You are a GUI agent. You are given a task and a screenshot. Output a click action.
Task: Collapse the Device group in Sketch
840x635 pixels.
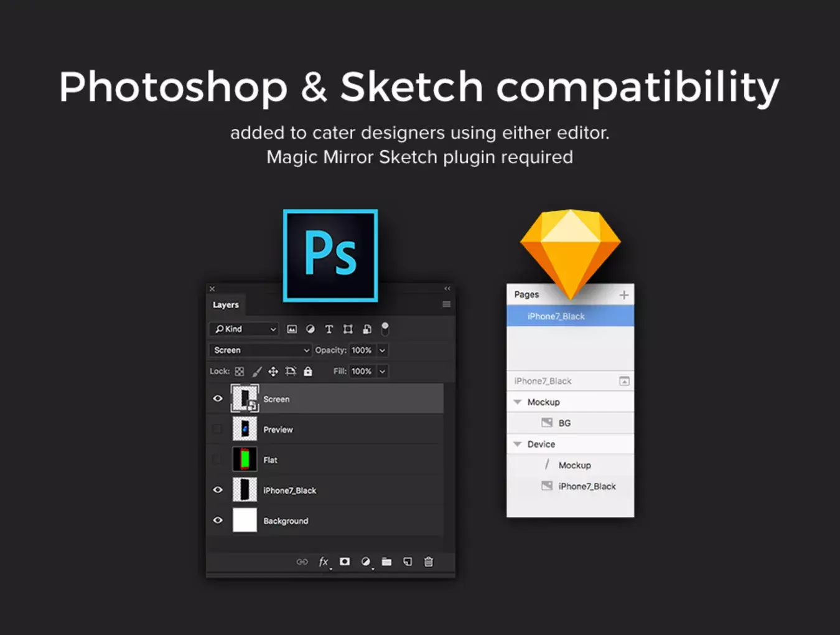[x=518, y=444]
